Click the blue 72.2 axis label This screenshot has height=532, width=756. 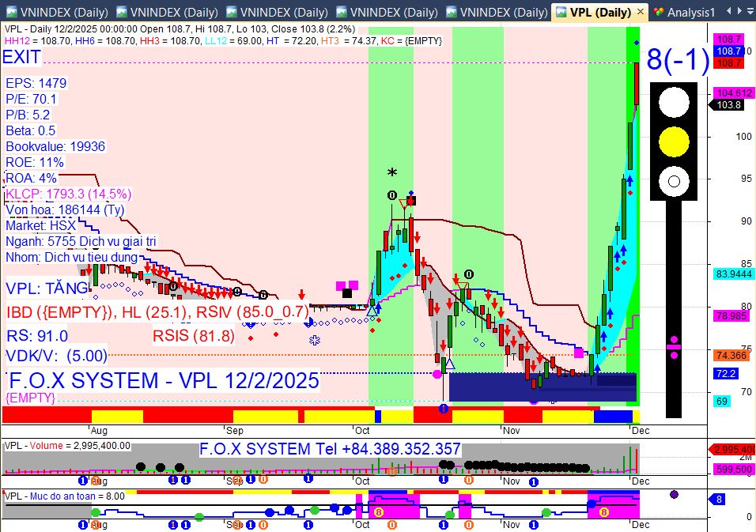coord(726,373)
